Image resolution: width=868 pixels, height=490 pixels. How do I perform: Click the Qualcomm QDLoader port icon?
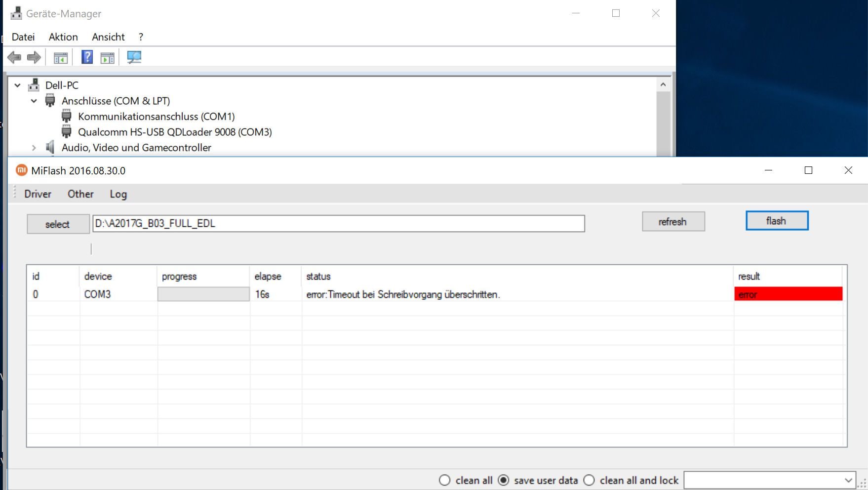coord(66,132)
